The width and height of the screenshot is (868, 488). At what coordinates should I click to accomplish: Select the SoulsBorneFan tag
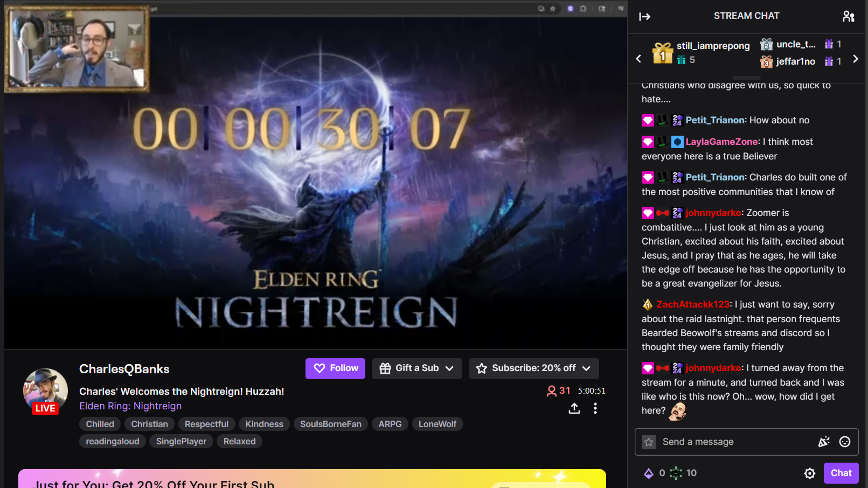[331, 424]
